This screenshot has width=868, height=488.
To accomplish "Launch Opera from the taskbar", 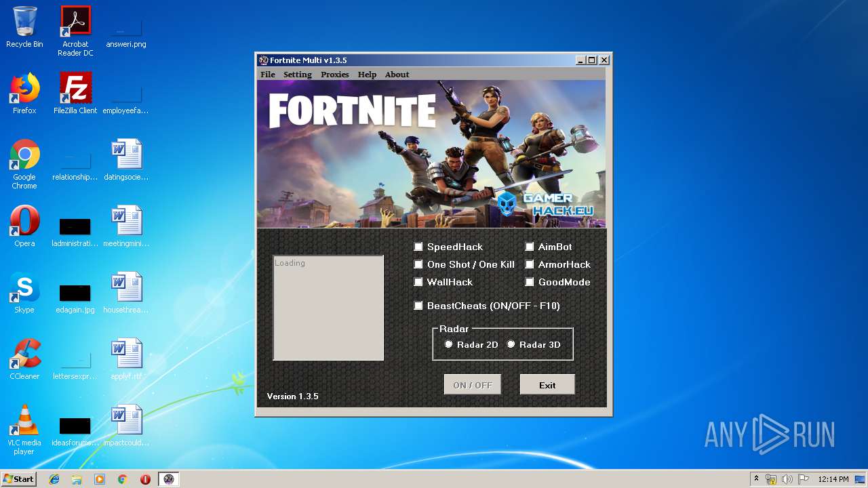I will [145, 479].
